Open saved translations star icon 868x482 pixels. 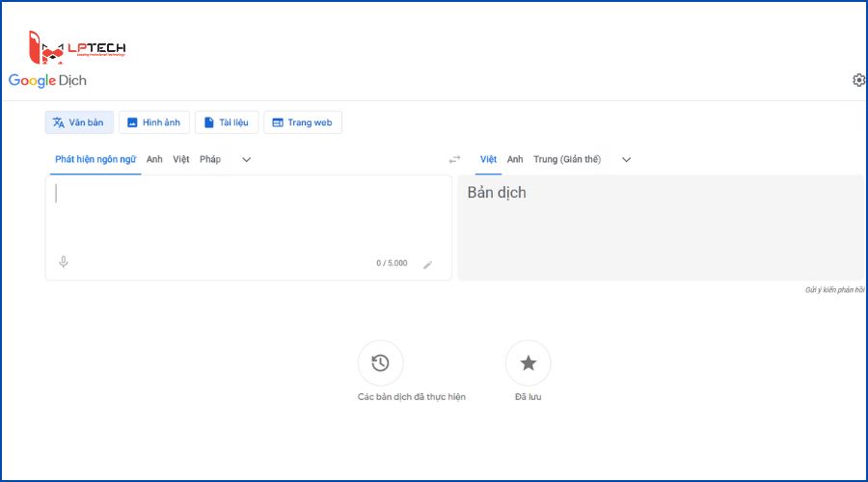[x=529, y=363]
